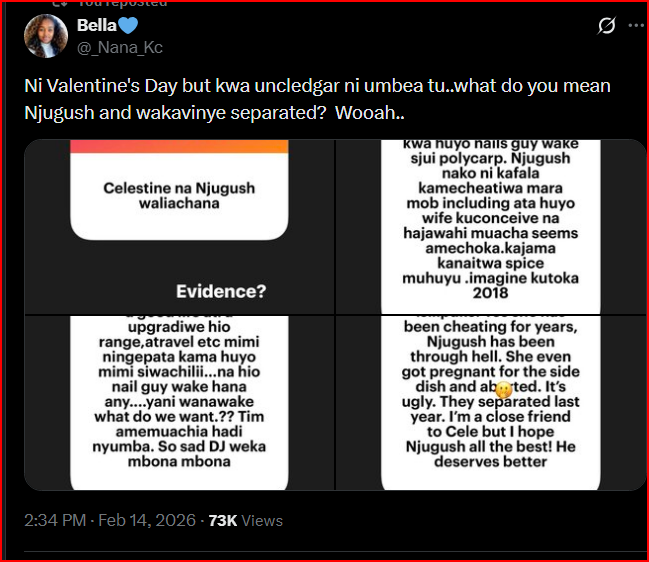Image resolution: width=649 pixels, height=562 pixels.
Task: Click Bella's profile avatar
Action: tap(45, 35)
